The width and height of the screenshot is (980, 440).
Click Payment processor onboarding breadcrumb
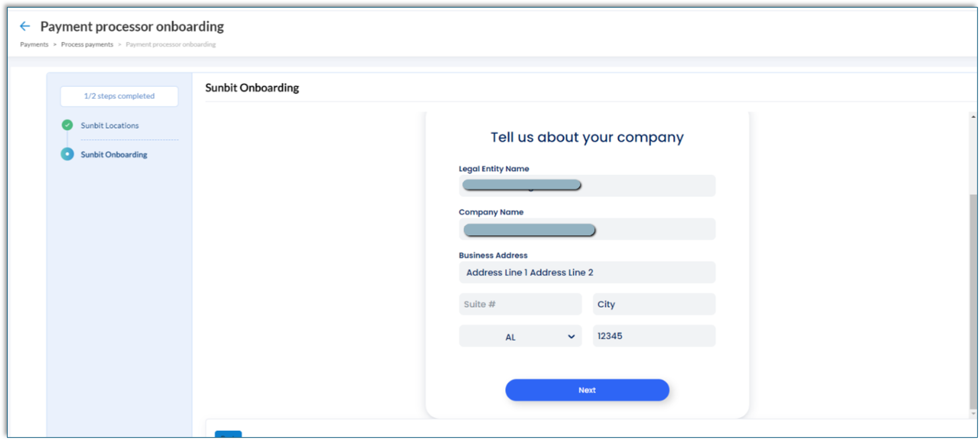tap(171, 44)
